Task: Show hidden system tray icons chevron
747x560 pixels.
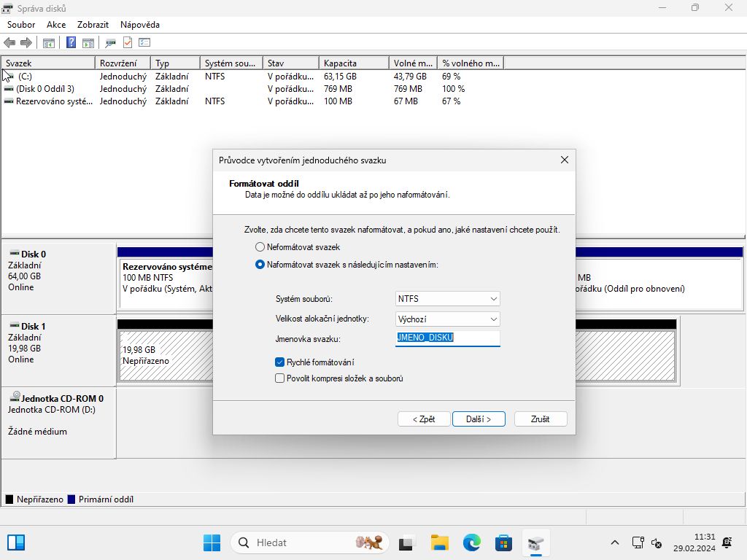Action: [615, 542]
